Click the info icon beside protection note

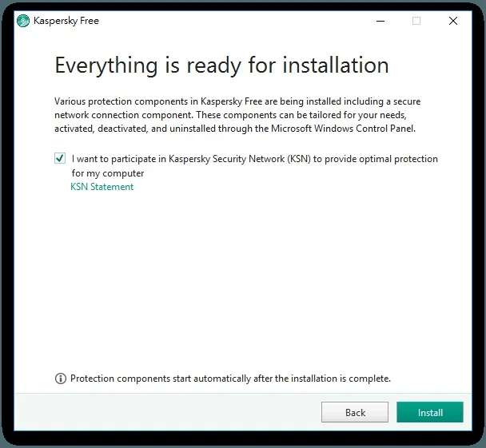coord(61,379)
